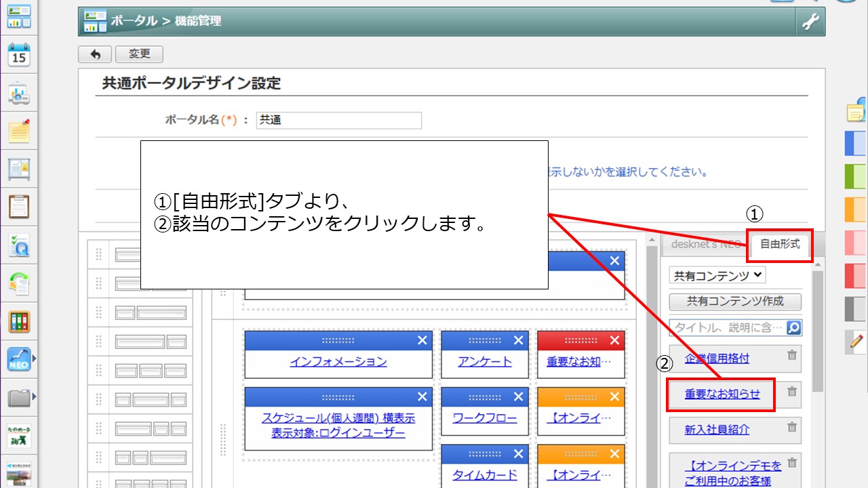Close the orange widget beside ワークフロー
The image size is (868, 488).
tap(615, 396)
